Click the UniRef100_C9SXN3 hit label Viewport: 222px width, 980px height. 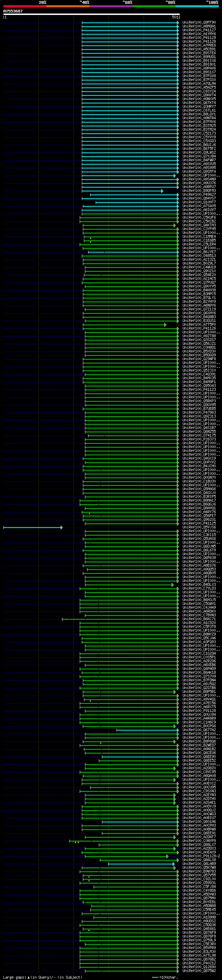point(199,791)
